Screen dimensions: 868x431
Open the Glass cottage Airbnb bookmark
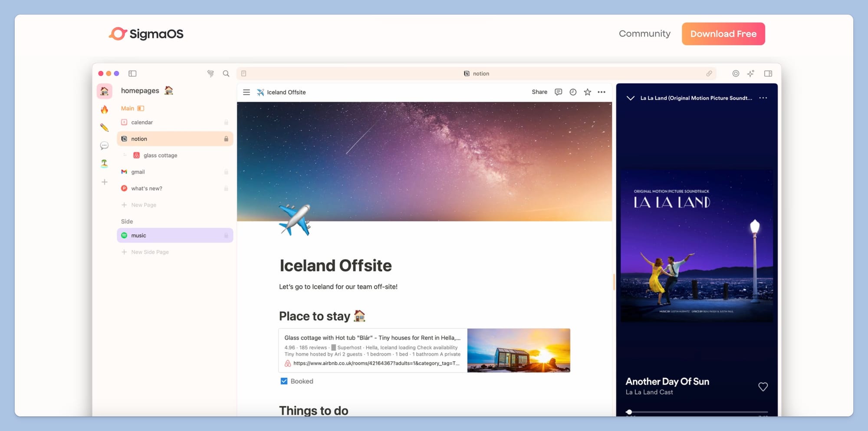coord(424,351)
